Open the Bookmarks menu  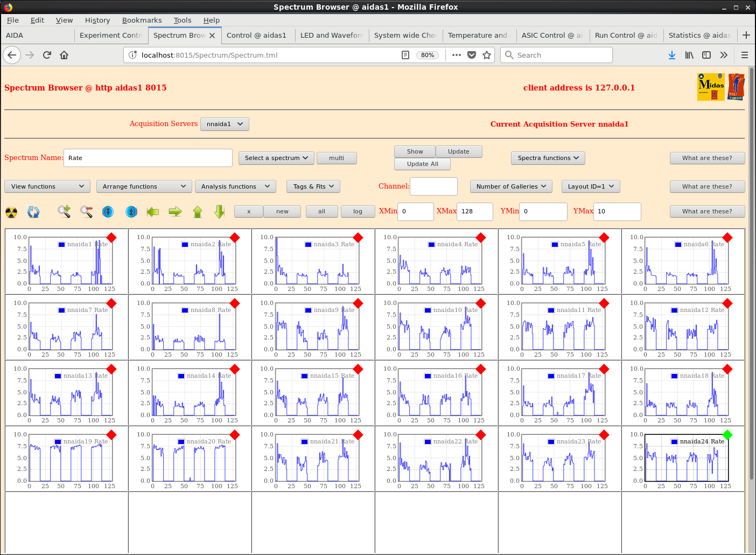coord(142,20)
